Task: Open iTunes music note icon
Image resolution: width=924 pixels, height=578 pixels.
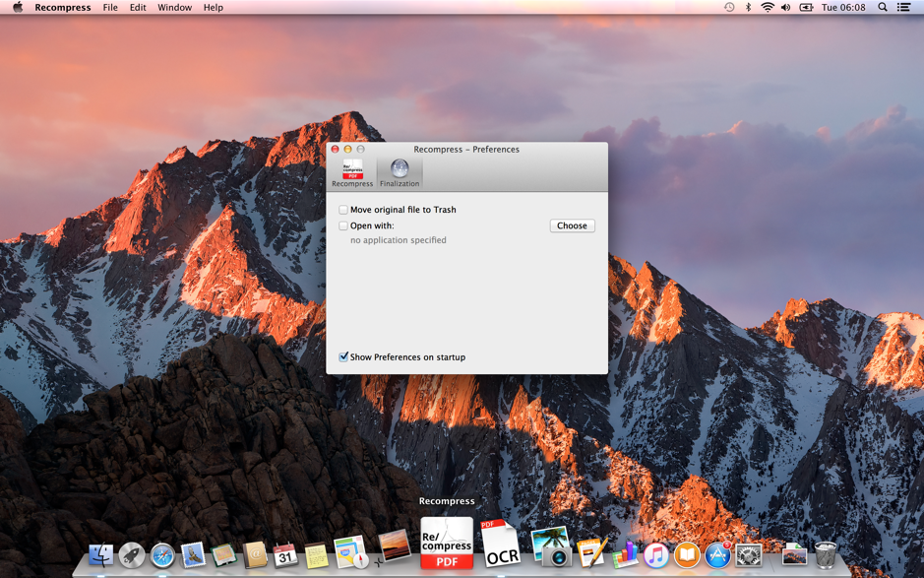Action: tap(656, 555)
